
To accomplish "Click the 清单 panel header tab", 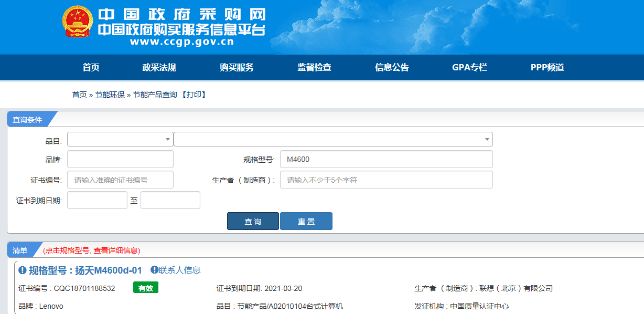I will coord(20,250).
